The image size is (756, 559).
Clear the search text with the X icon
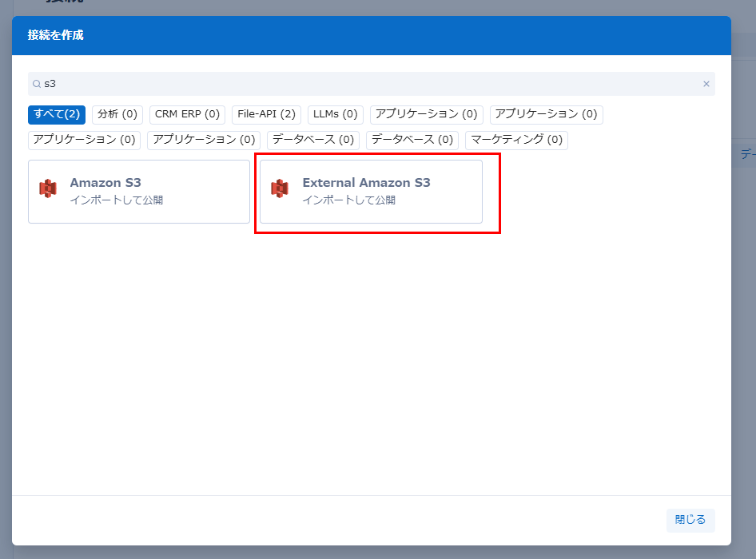pos(706,84)
